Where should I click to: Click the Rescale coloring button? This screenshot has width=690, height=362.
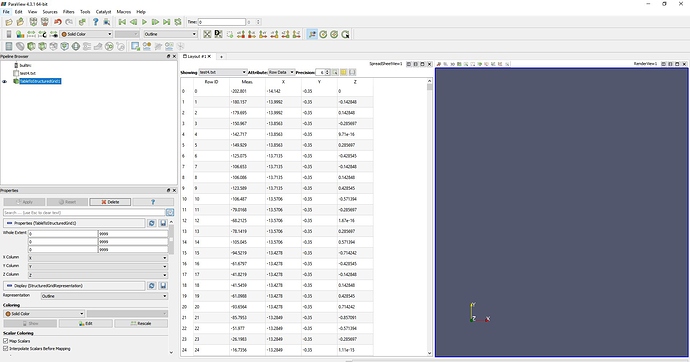[x=141, y=323]
